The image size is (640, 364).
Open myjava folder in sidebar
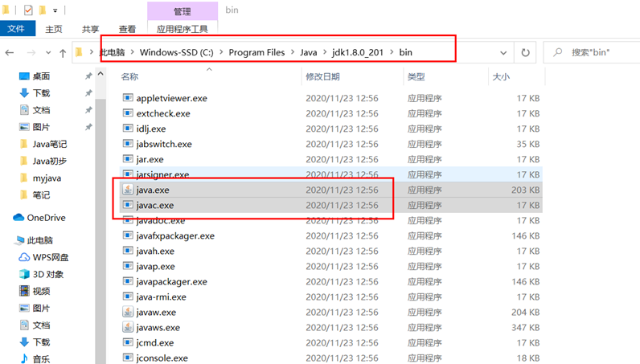47,178
